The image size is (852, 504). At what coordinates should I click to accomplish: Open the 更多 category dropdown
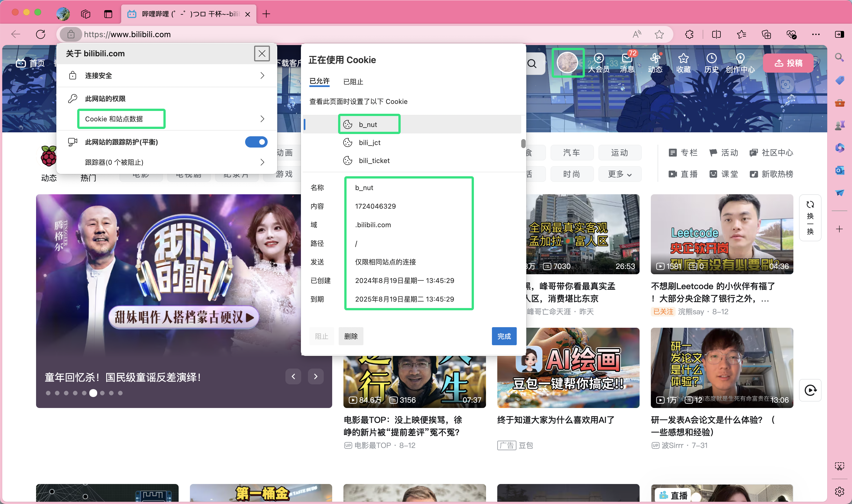pyautogui.click(x=620, y=174)
